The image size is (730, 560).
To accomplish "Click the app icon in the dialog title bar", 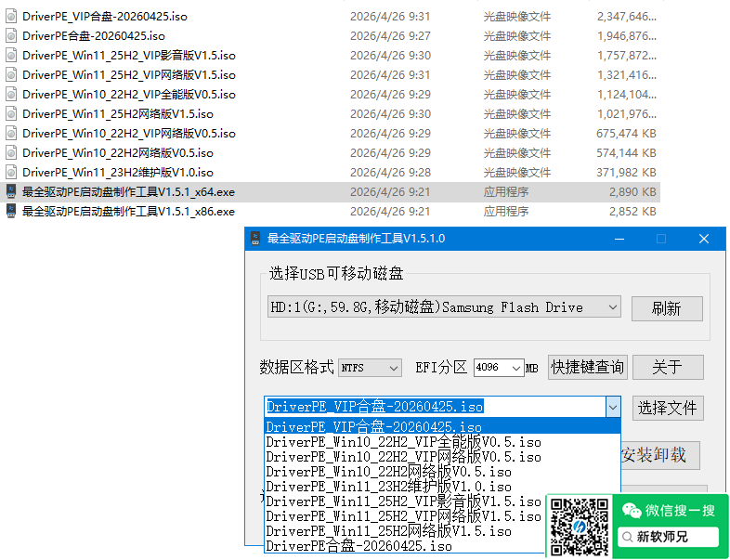I will click(x=256, y=239).
